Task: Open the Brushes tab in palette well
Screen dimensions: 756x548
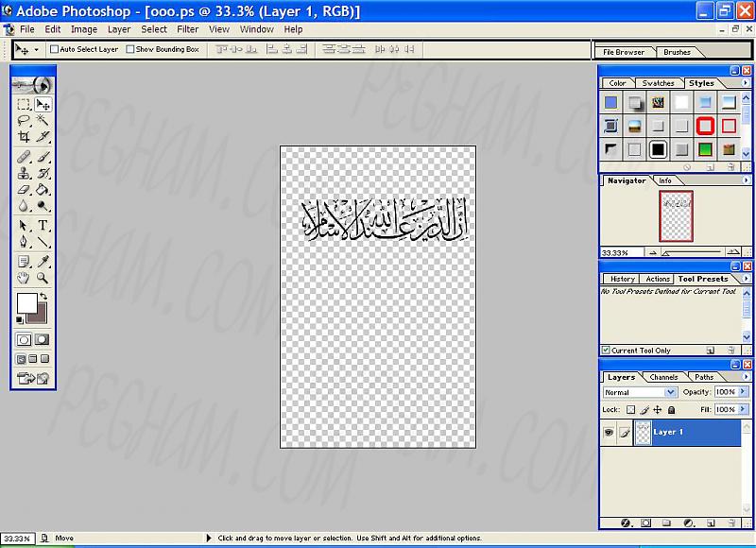Action: 677,52
